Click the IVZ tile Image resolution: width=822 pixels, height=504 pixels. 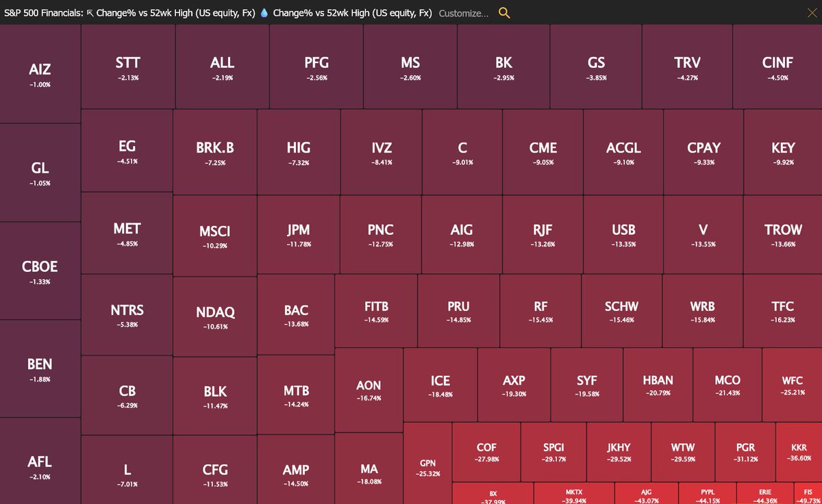[x=382, y=153]
